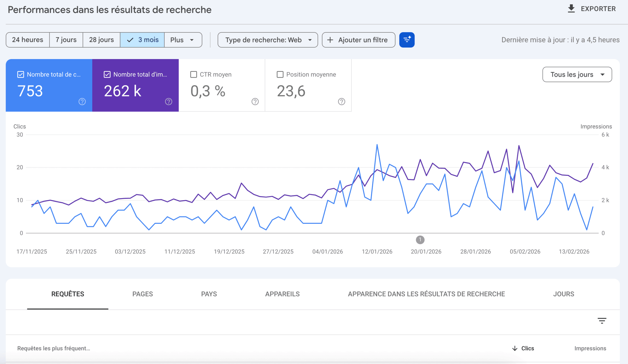Click the help icon on the CTR moyen card
Screen dimensions: 628x364
255,101
